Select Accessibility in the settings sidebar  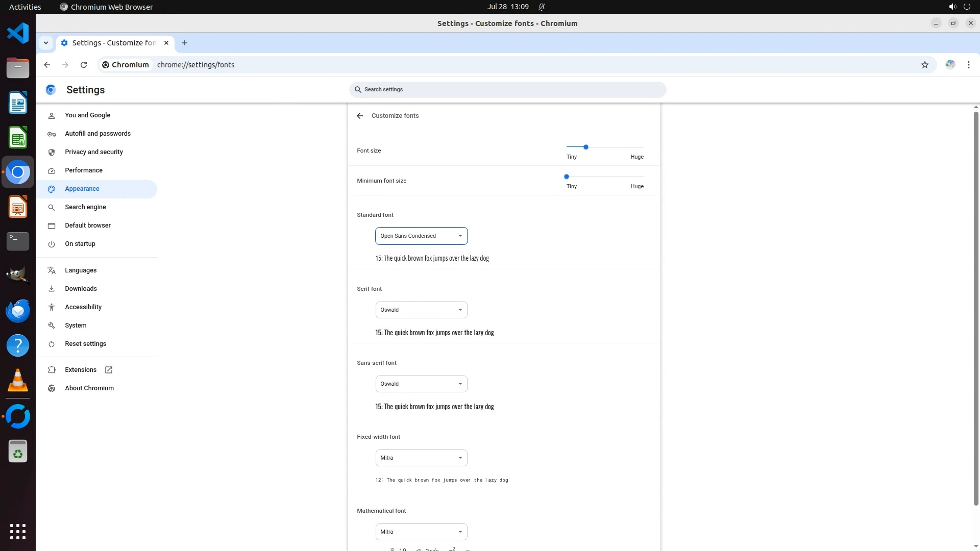click(x=83, y=307)
